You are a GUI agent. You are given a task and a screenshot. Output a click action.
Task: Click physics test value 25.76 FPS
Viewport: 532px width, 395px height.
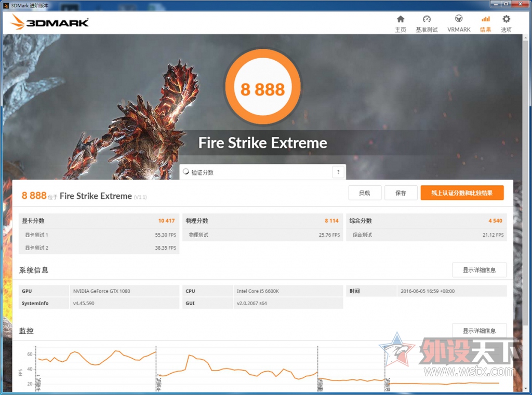point(329,235)
